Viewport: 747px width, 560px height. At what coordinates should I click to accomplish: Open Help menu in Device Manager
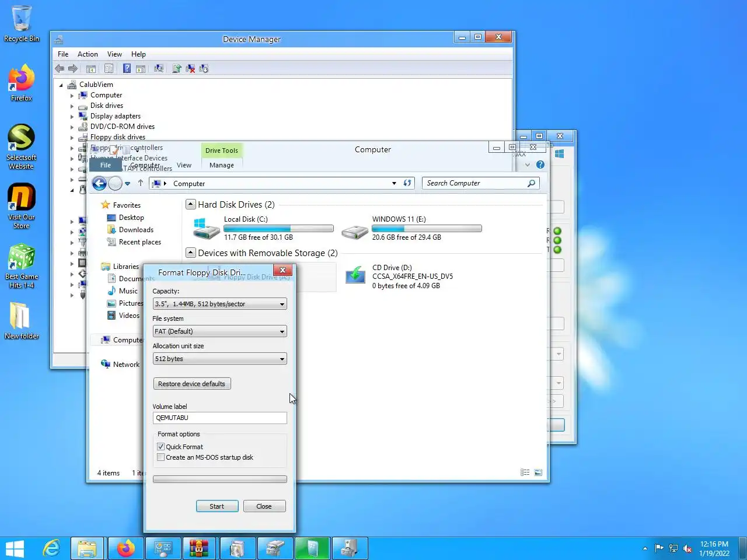138,54
